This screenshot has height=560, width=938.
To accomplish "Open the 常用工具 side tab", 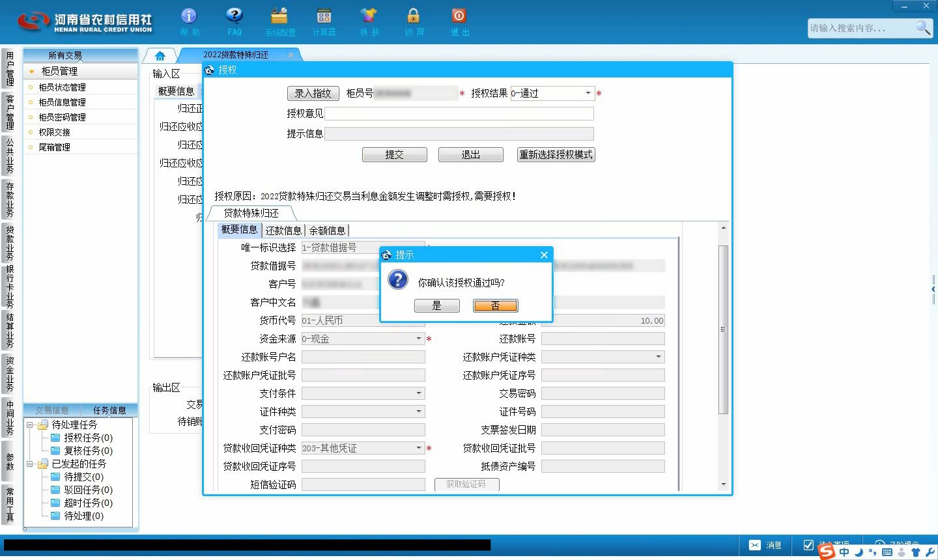I will (x=10, y=503).
